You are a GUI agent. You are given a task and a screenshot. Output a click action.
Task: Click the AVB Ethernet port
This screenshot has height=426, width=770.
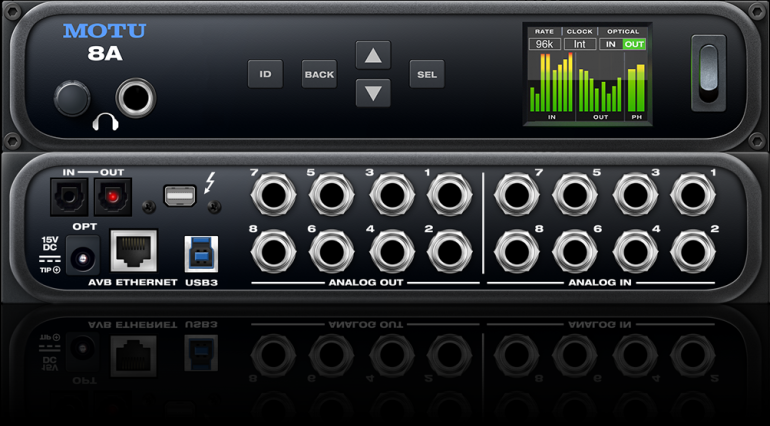click(133, 250)
